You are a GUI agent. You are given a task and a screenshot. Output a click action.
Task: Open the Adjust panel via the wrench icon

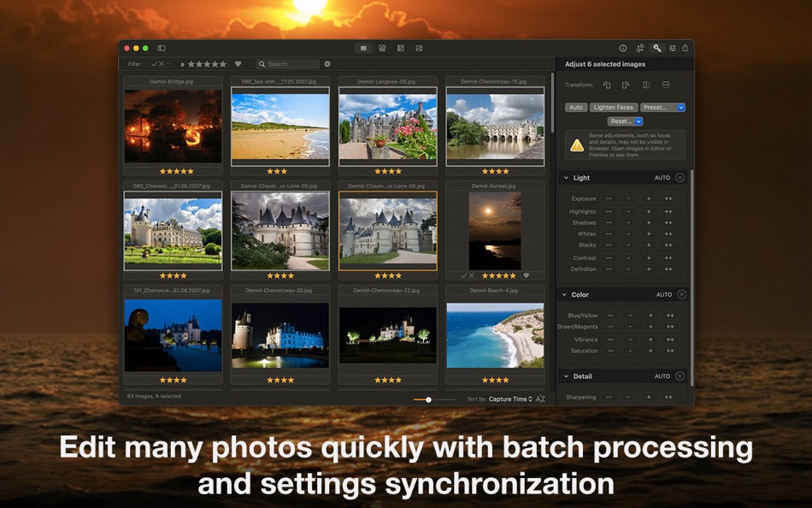click(x=656, y=48)
